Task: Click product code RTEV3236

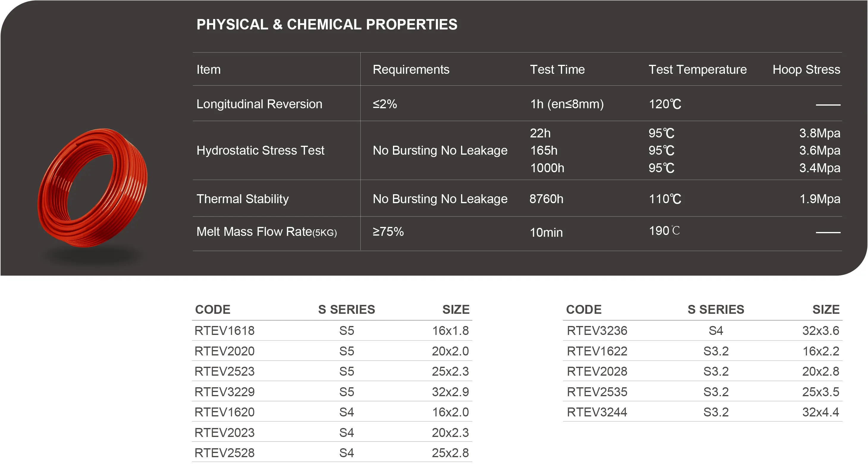Action: point(597,331)
